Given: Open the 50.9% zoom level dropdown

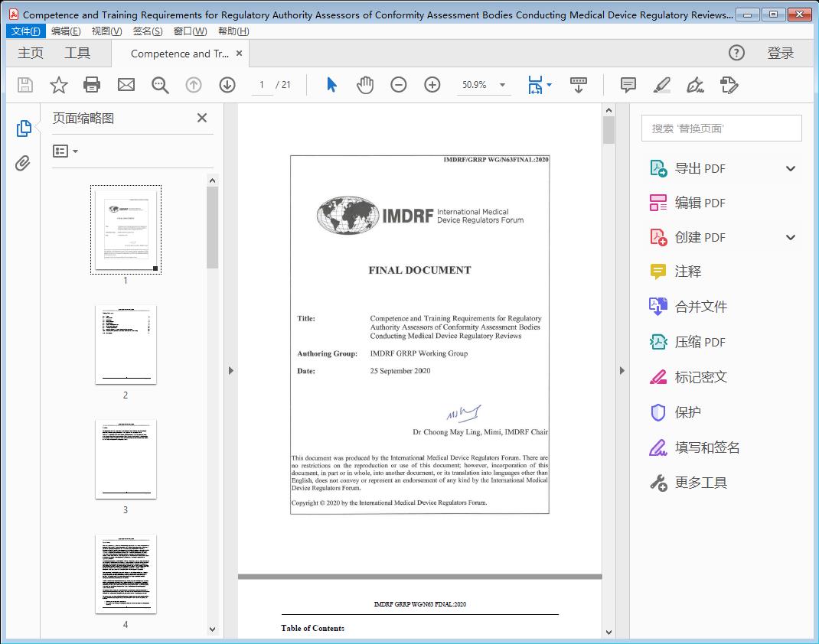Looking at the screenshot, I should pos(502,85).
